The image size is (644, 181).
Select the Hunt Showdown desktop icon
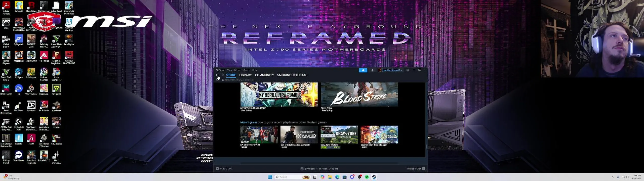(x=56, y=157)
